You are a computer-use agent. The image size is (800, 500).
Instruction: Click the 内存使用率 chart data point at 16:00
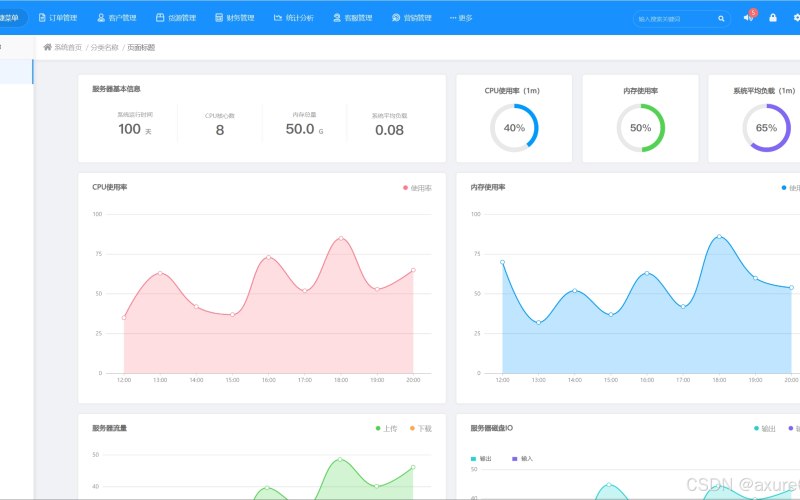point(647,273)
